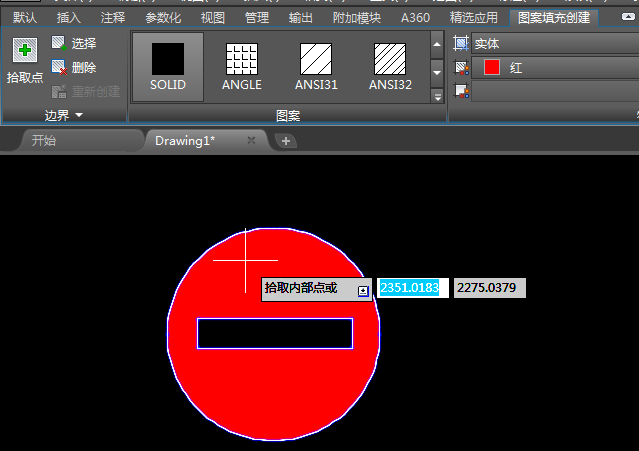Click the red hatch color swatch
The width and height of the screenshot is (639, 451).
492,67
